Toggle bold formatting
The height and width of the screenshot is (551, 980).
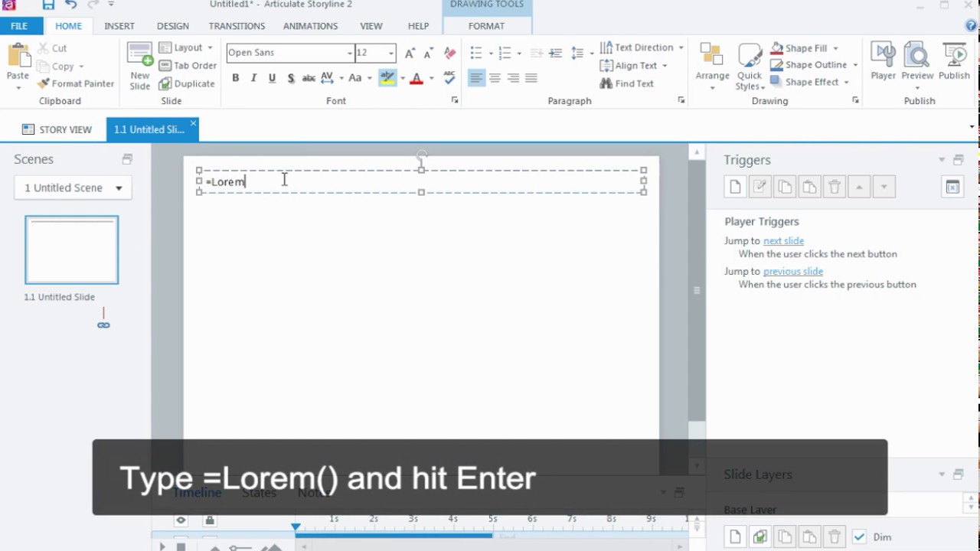pyautogui.click(x=236, y=78)
